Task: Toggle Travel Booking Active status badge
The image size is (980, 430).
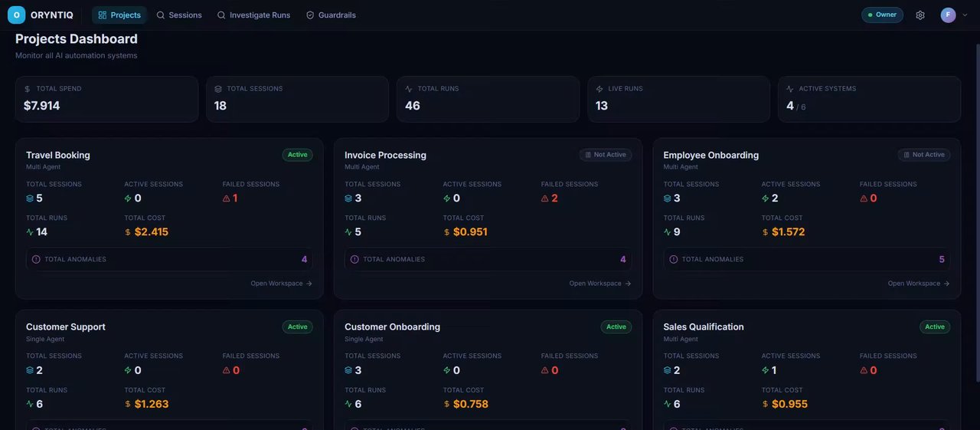Action: pos(298,155)
